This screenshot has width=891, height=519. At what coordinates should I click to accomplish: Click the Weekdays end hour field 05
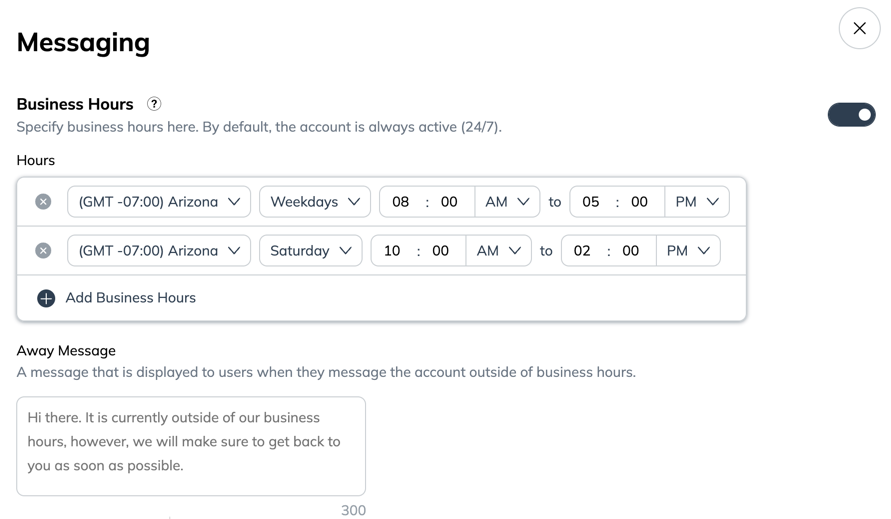[591, 202]
